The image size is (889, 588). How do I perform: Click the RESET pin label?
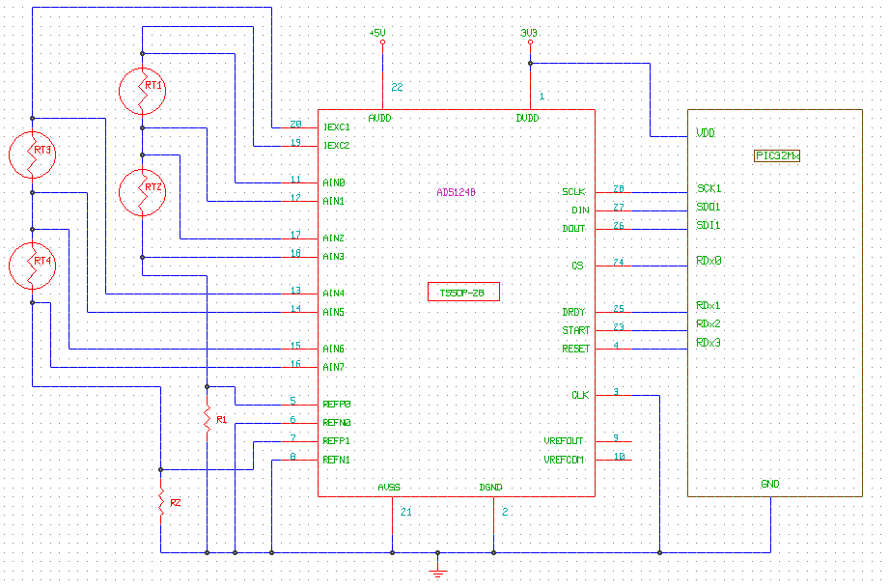(x=576, y=350)
